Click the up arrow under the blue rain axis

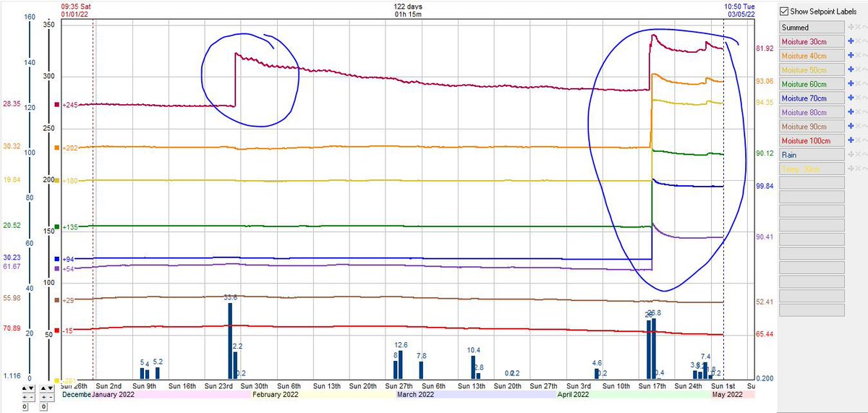pos(25,388)
